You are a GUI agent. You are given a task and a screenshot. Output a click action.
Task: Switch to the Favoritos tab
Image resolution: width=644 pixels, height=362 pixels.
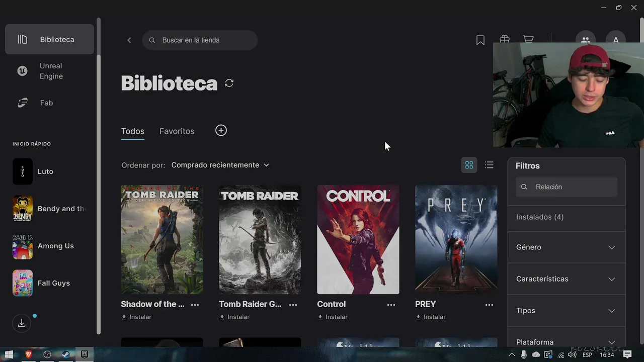(177, 131)
